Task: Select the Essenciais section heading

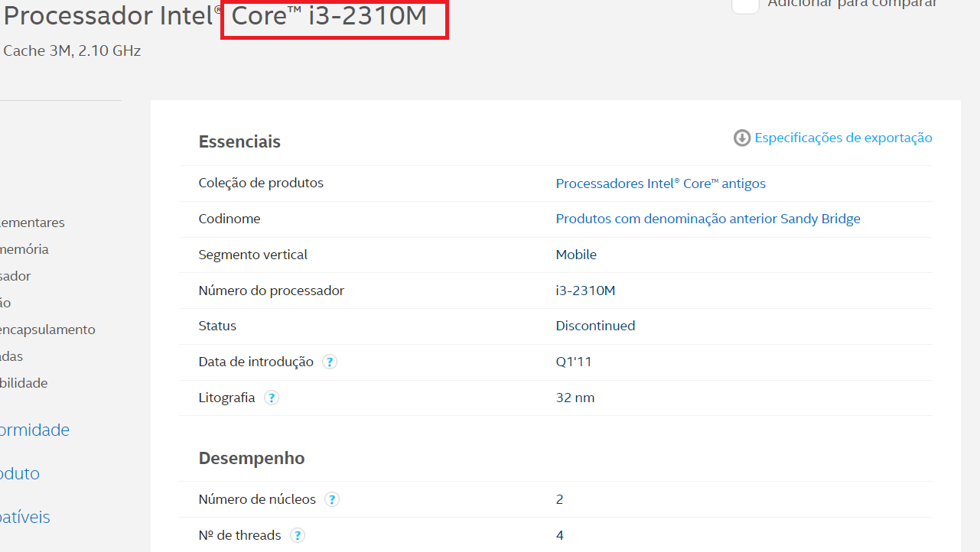Action: pos(239,141)
